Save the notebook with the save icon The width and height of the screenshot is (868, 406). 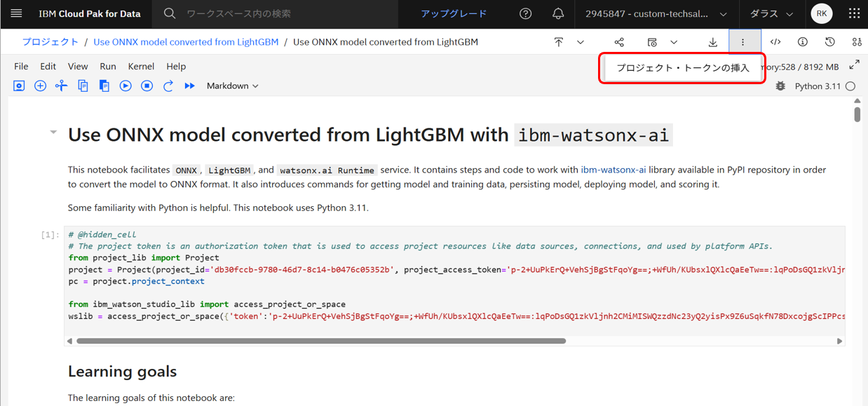[19, 86]
